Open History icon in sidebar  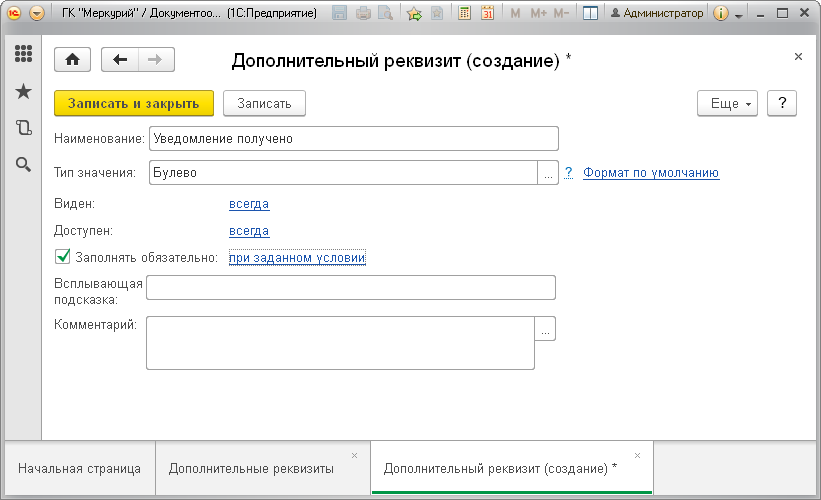coord(23,128)
